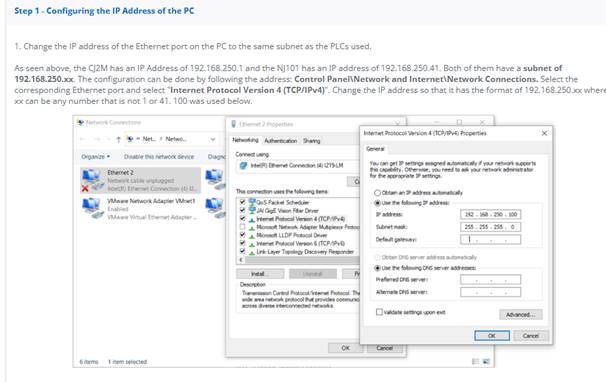Viewport: 606px width, 382px height.
Task: Click the Microsoft LLDP Protocol Driver icon
Action: coord(252,235)
